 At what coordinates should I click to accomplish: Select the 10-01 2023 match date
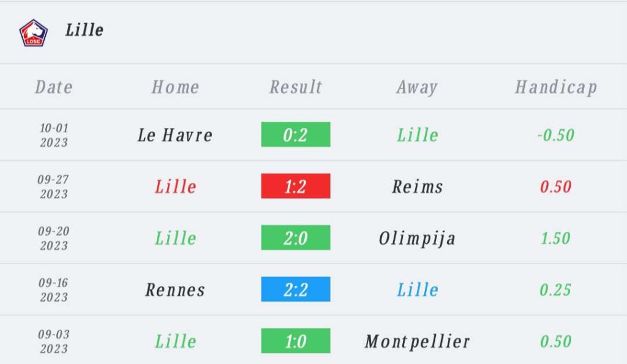coord(54,135)
